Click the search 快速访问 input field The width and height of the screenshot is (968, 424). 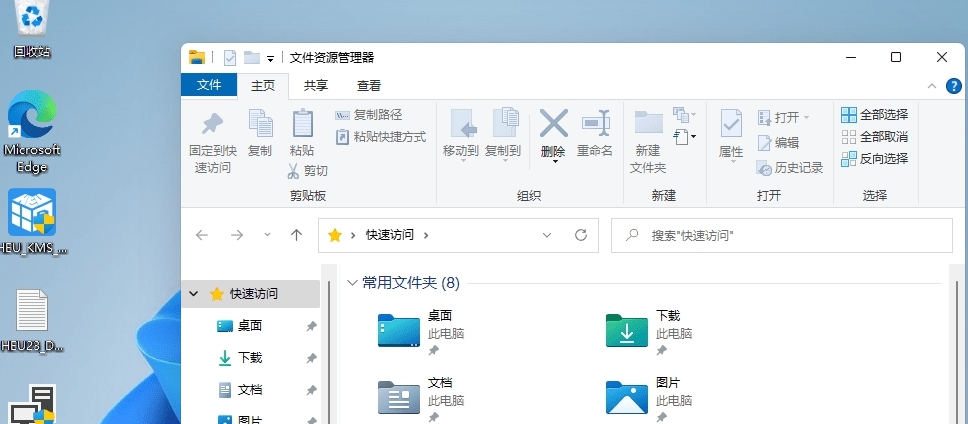click(x=782, y=235)
